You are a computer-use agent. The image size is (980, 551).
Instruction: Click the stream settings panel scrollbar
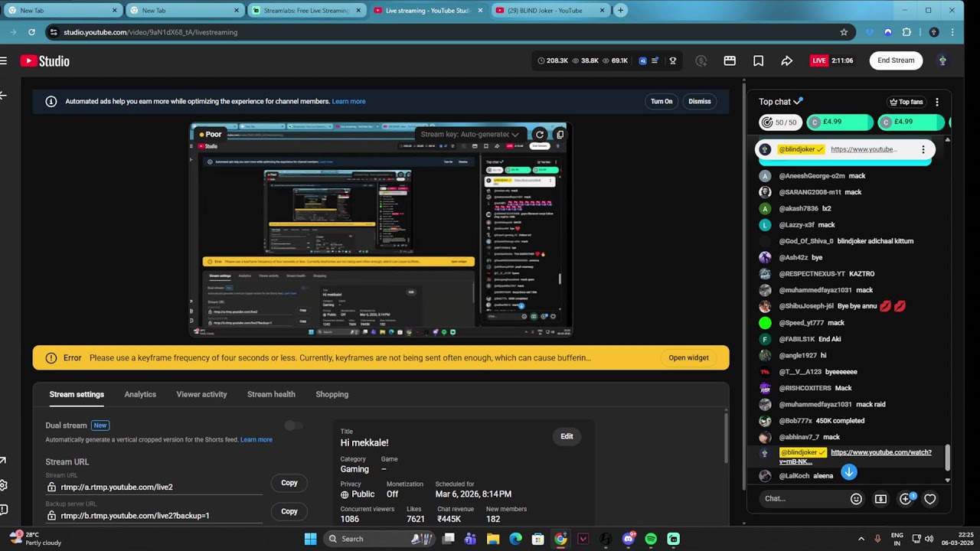point(726,438)
